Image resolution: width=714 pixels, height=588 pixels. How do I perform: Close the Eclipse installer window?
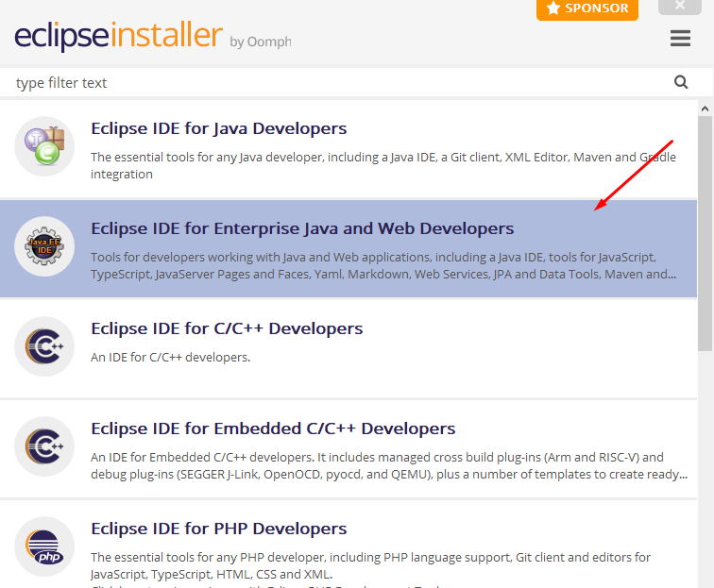tap(679, 6)
